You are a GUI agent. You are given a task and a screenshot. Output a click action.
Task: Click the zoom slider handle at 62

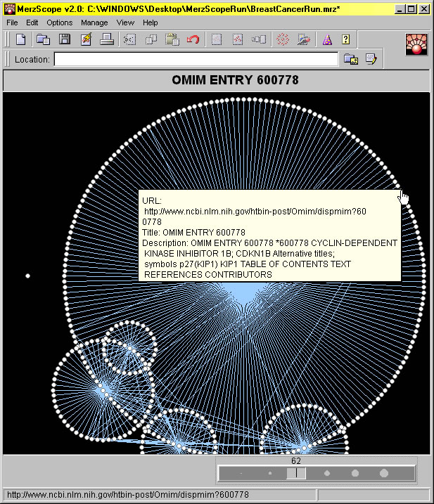tap(296, 474)
